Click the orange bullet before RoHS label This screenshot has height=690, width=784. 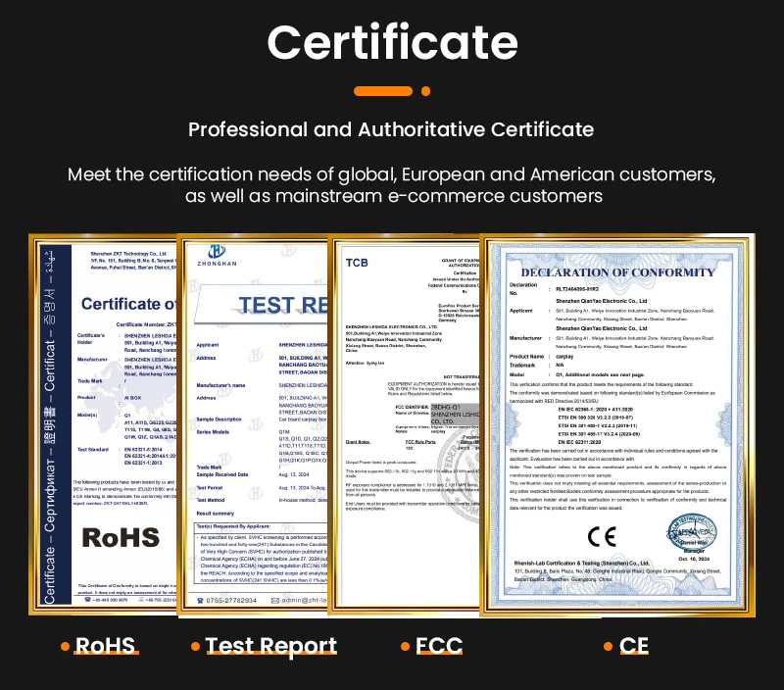(x=65, y=646)
